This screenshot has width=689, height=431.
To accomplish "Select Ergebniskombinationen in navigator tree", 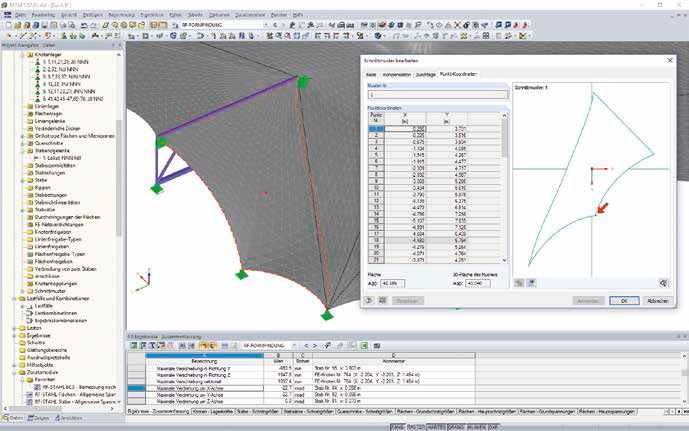I will (x=61, y=321).
